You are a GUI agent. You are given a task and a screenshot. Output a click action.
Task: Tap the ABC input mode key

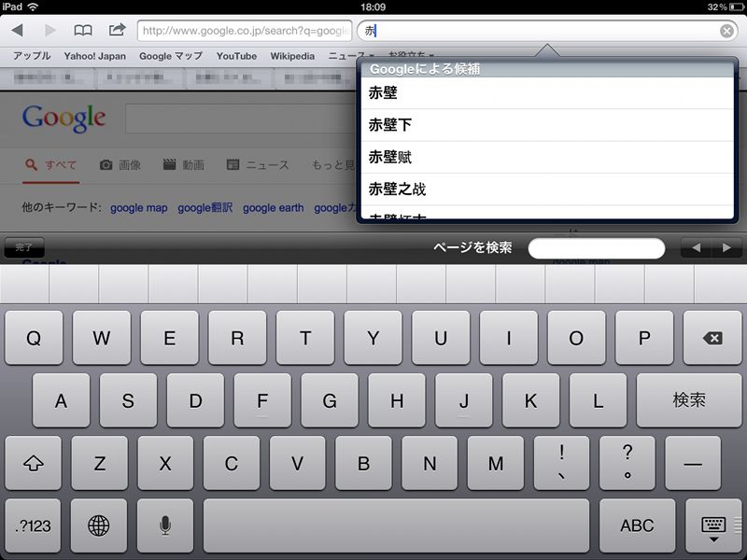point(637,525)
